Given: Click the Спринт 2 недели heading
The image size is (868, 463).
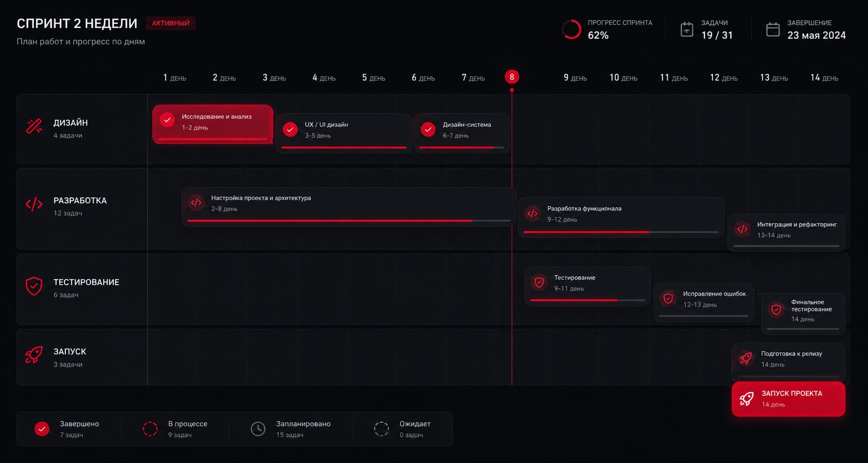Looking at the screenshot, I should tap(77, 23).
